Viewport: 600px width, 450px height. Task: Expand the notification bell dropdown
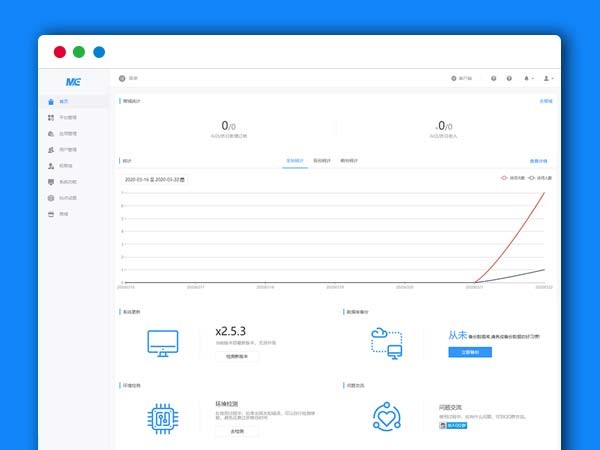(x=528, y=78)
